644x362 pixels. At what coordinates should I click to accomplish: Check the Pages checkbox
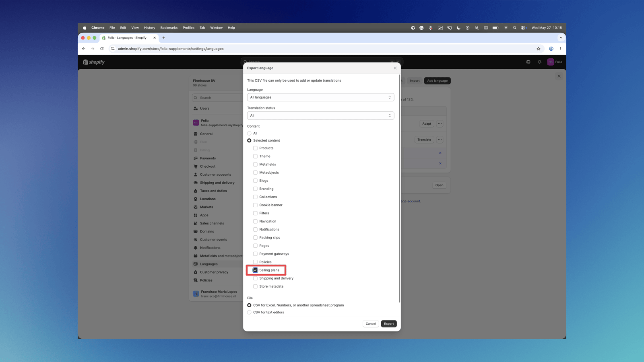point(255,246)
